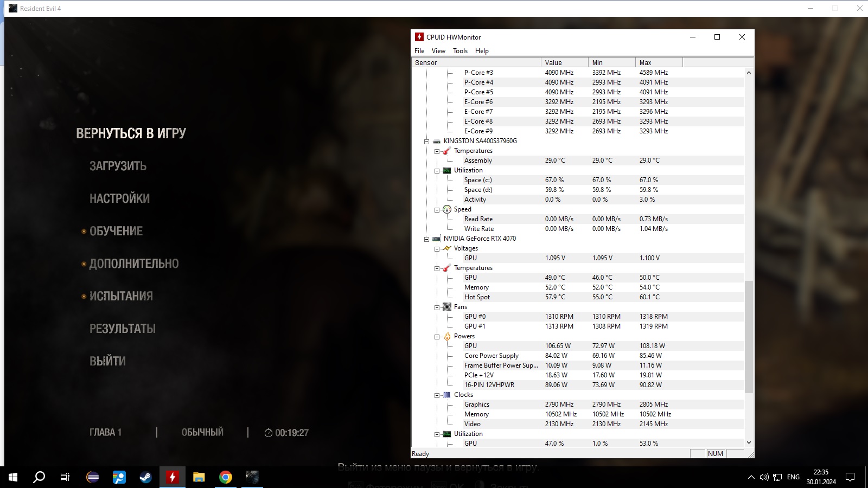Click the ENG language indicator
This screenshot has height=488, width=868.
coord(793,477)
